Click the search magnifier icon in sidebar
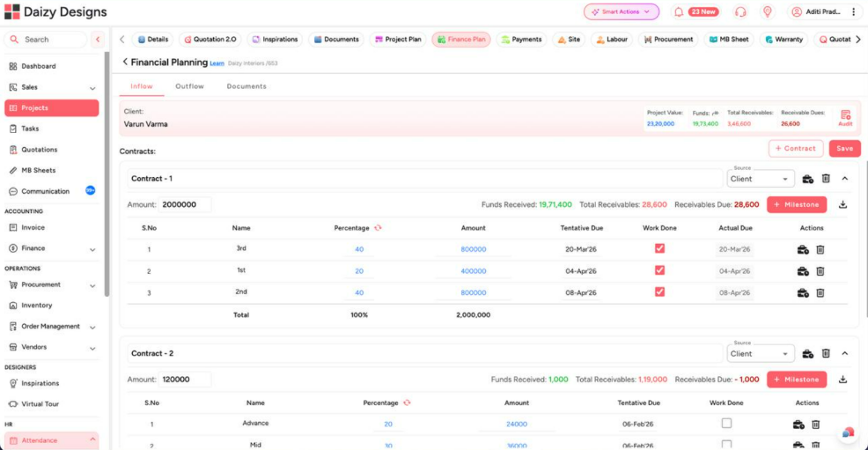Image resolution: width=868 pixels, height=450 pixels. point(14,40)
